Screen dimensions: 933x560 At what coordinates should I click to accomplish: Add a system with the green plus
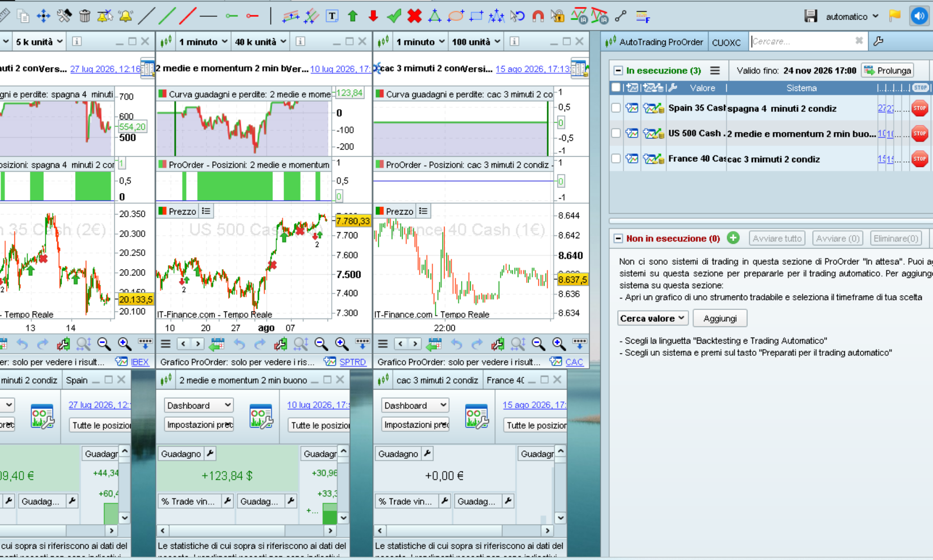(x=733, y=238)
